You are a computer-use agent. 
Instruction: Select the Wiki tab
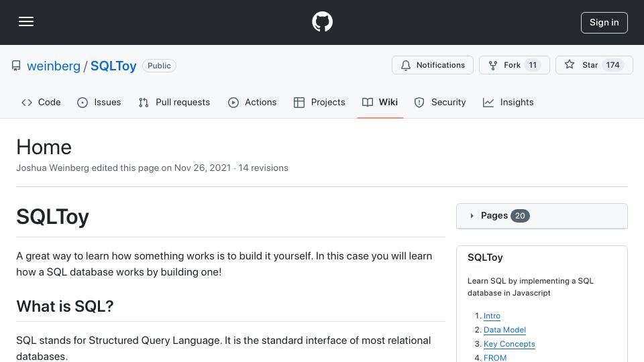(380, 102)
